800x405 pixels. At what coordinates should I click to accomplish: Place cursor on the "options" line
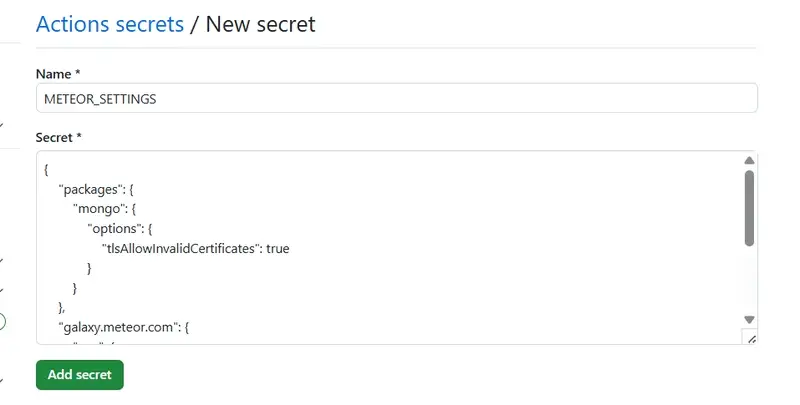(x=120, y=229)
